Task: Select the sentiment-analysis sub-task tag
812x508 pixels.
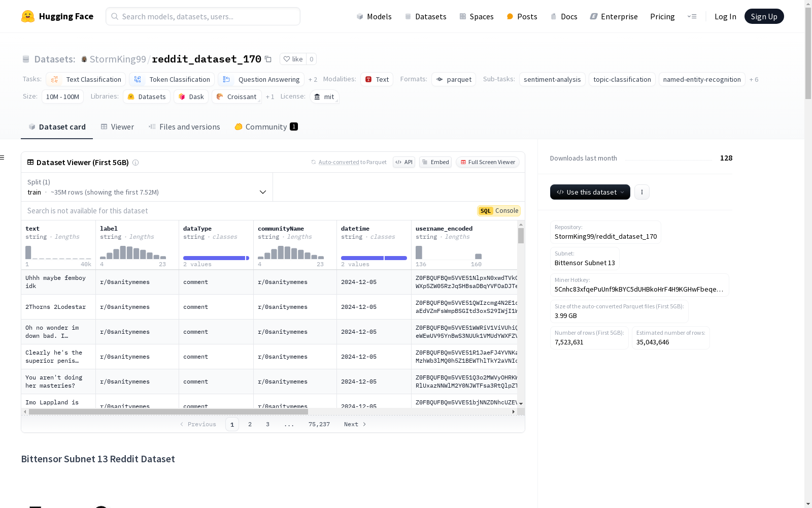Action: coord(552,80)
